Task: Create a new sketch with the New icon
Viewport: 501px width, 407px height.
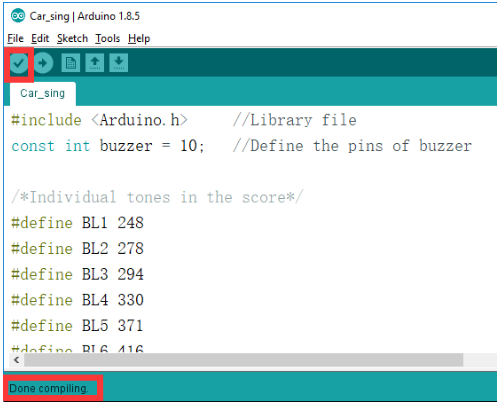Action: [71, 63]
